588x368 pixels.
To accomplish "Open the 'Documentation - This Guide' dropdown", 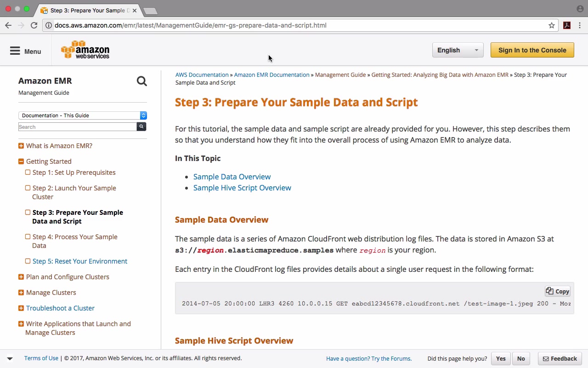I will pyautogui.click(x=83, y=115).
